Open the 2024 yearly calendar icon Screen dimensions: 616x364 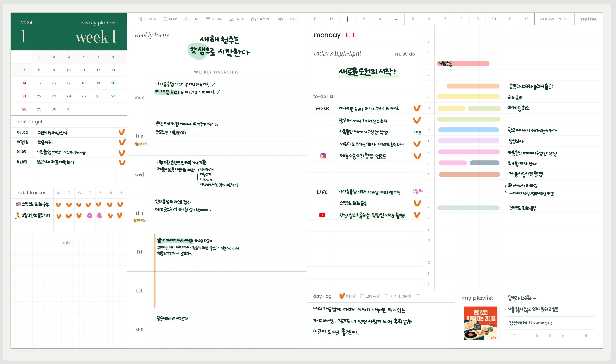(x=208, y=19)
